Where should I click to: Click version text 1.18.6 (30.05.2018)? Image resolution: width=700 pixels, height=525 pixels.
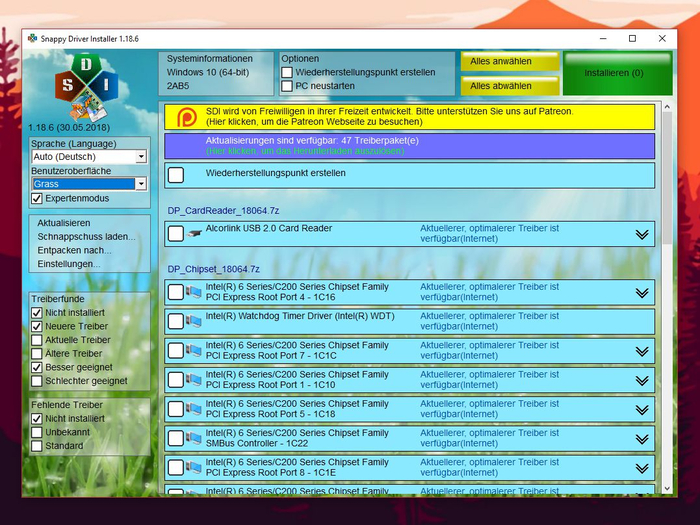(x=69, y=128)
